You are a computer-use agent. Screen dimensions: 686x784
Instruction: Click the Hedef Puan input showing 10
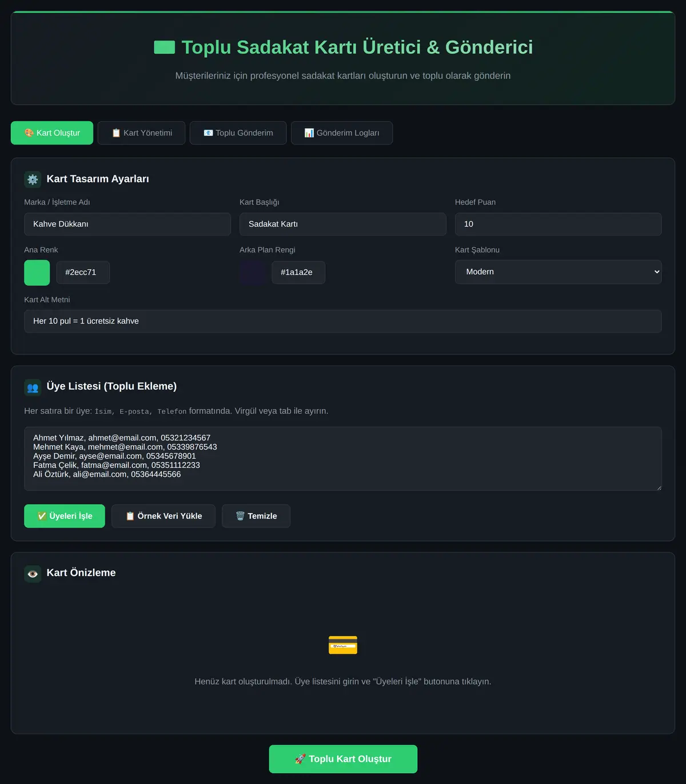(x=558, y=224)
